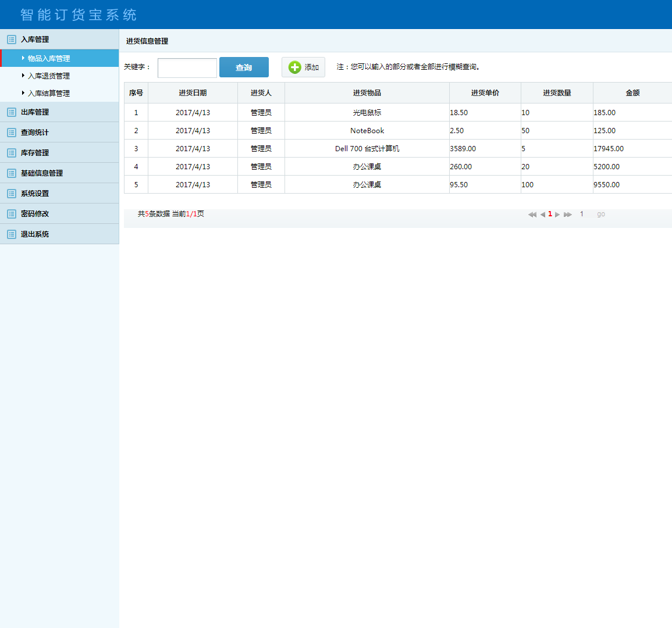Open 入库退货管理 submenu item
The width and height of the screenshot is (672, 628).
click(49, 76)
